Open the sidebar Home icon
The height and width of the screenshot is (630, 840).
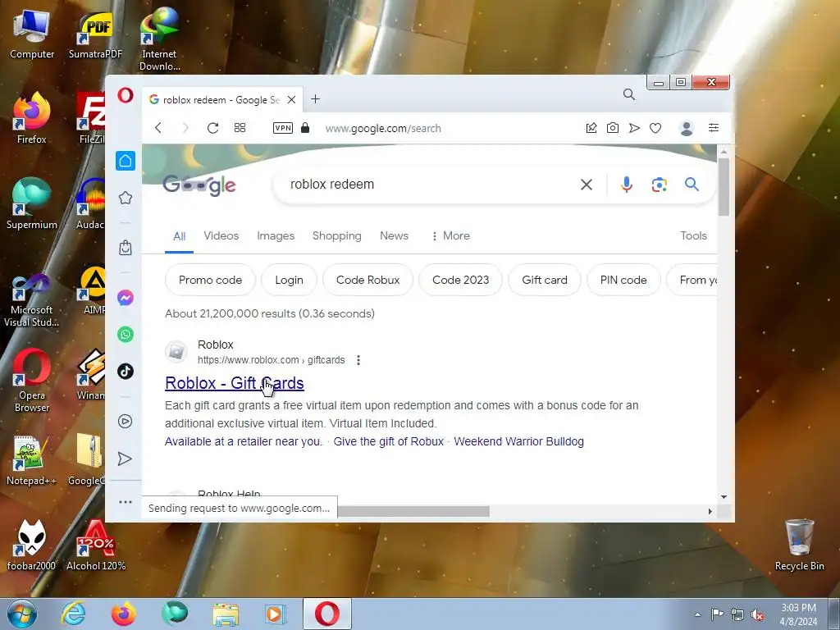126,161
